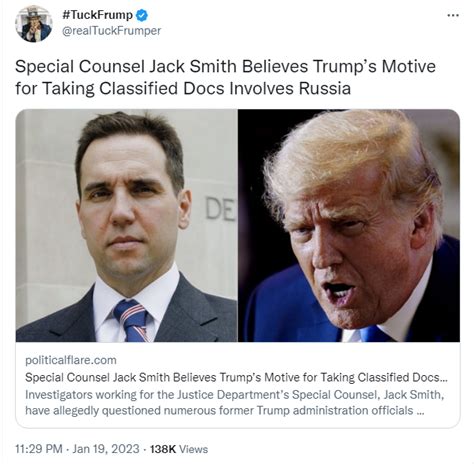Select the tweet headline text about Jack Smith
Screen dimensions: 474x464
pos(225,77)
